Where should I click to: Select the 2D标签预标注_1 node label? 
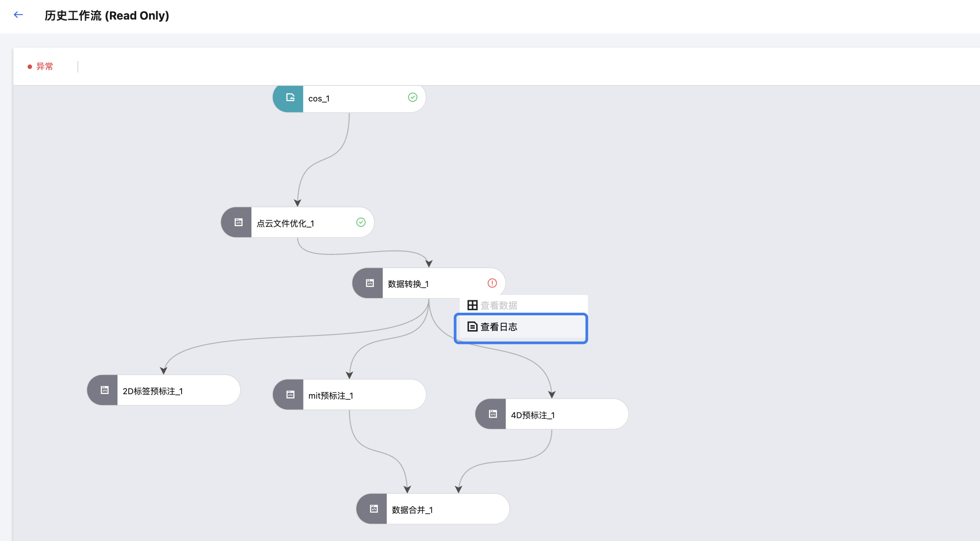click(153, 391)
